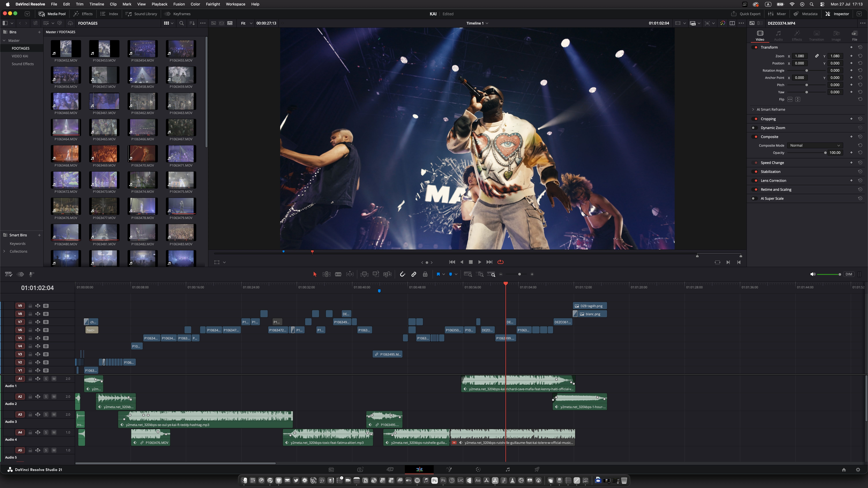Jump to the first frame in viewer
This screenshot has height=488, width=868.
[452, 262]
